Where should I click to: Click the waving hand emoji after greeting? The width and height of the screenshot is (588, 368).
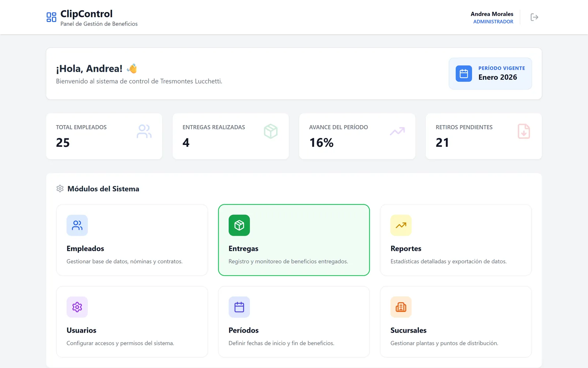(132, 68)
